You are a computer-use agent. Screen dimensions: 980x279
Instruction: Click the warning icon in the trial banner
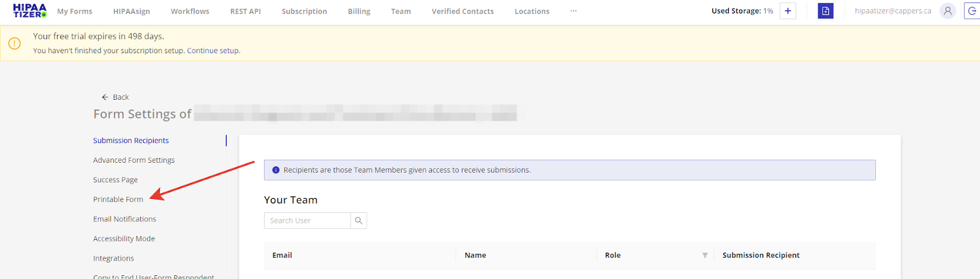(15, 43)
